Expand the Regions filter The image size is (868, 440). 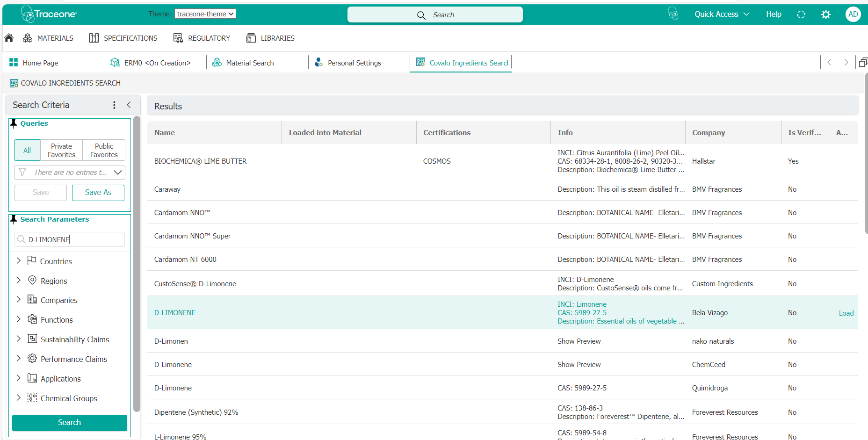point(19,280)
